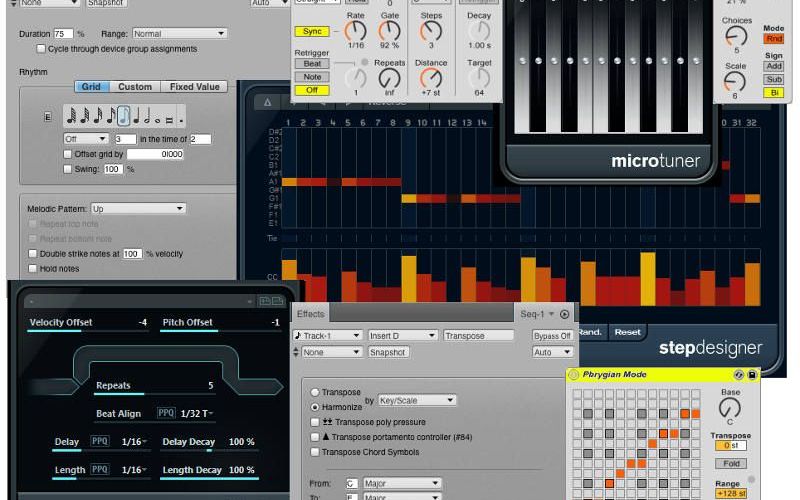Viewport: 800px width, 500px height.
Task: Click the Rate knob in the arpeggiator
Action: click(x=355, y=31)
